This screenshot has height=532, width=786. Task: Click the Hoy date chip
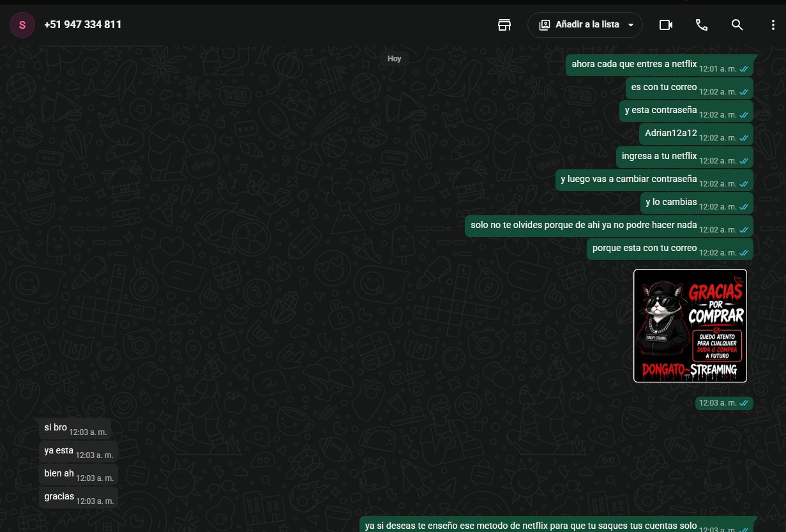pyautogui.click(x=395, y=59)
